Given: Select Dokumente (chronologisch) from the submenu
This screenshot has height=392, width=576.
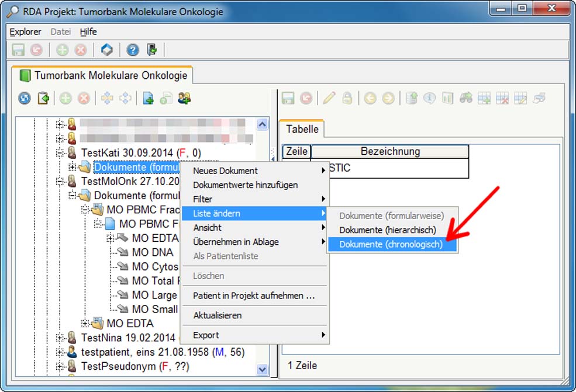Looking at the screenshot, I should [x=391, y=245].
